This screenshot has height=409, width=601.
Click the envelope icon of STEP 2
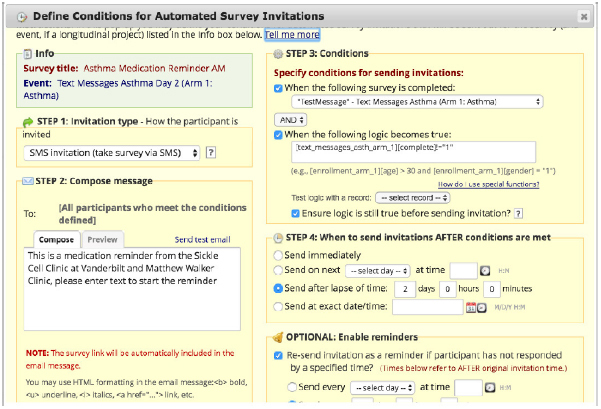[x=28, y=181]
